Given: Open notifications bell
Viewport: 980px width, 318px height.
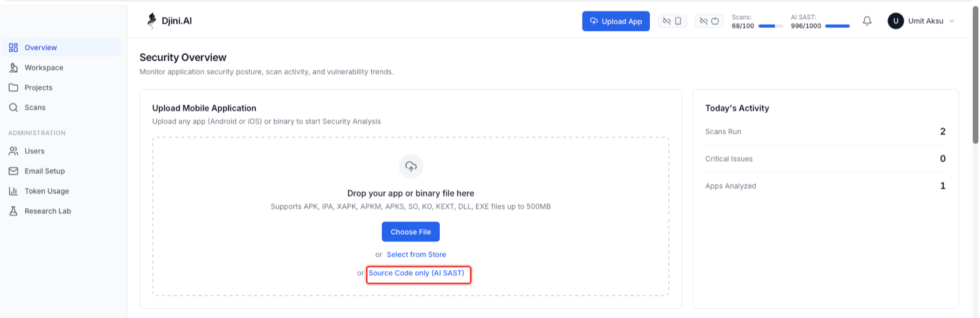Looking at the screenshot, I should pyautogui.click(x=867, y=21).
